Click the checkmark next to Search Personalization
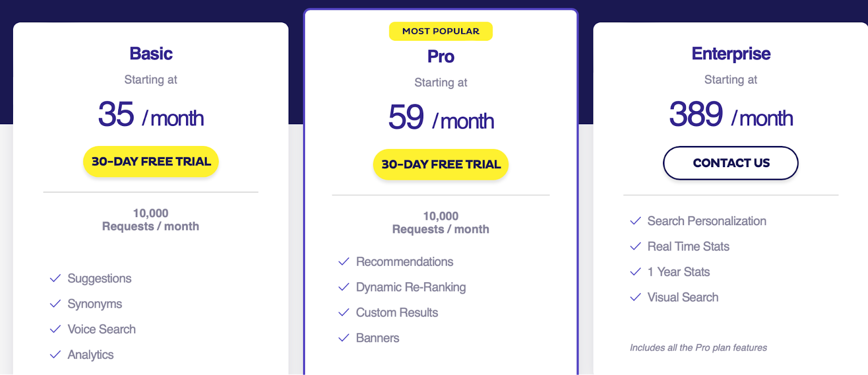Image resolution: width=868 pixels, height=375 pixels. click(x=635, y=221)
